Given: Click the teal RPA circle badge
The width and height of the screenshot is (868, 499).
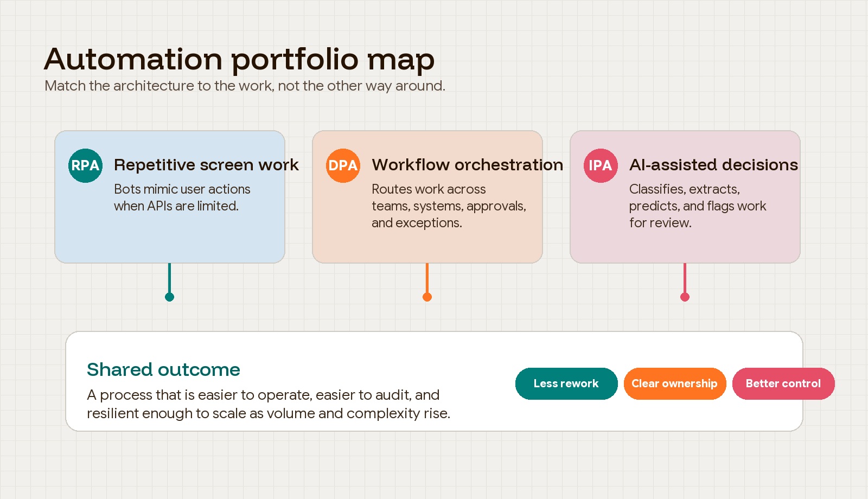Looking at the screenshot, I should tap(85, 165).
